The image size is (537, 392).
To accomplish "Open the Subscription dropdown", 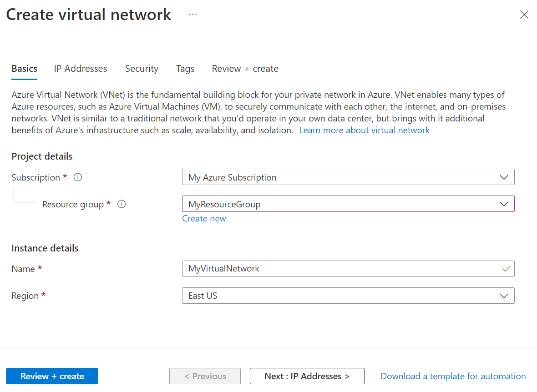I will (x=504, y=177).
